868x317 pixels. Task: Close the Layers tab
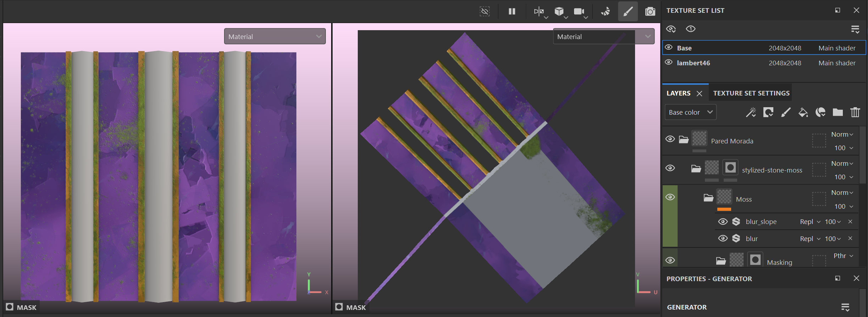click(x=699, y=93)
